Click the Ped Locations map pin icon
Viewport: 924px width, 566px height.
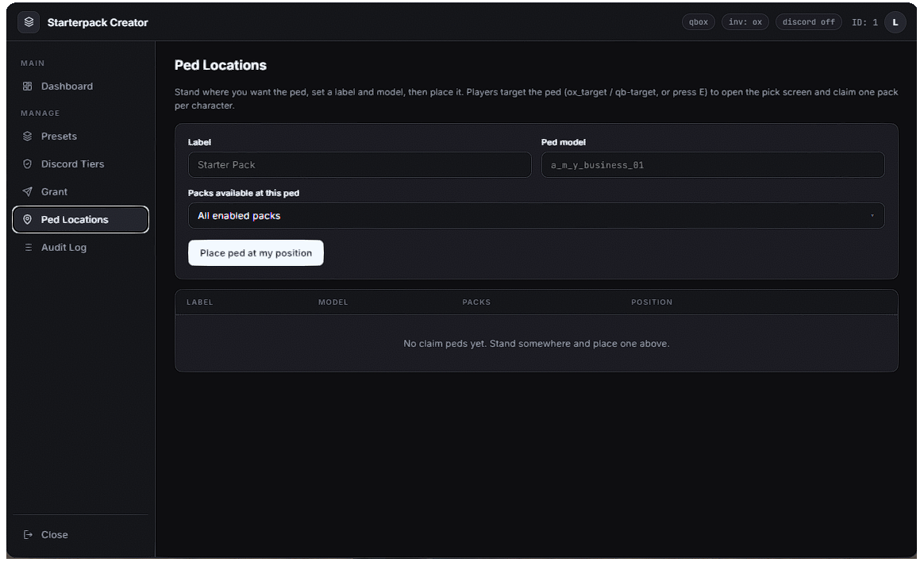click(x=27, y=219)
